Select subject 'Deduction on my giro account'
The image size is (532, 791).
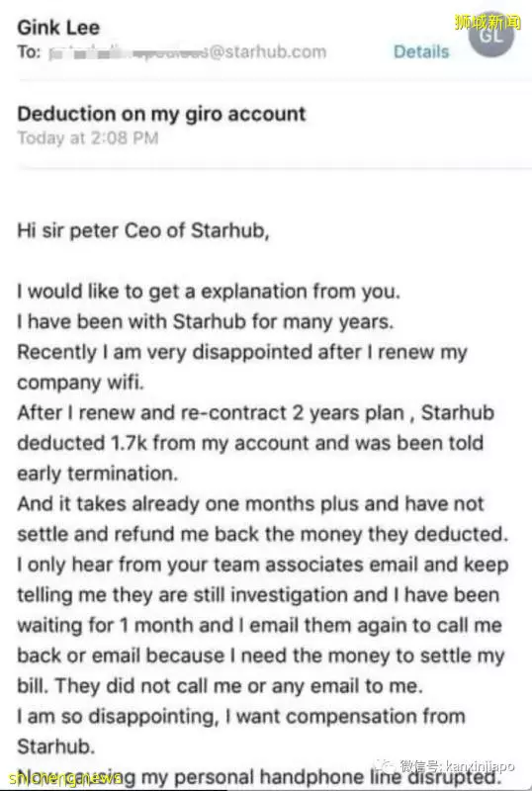(x=161, y=114)
